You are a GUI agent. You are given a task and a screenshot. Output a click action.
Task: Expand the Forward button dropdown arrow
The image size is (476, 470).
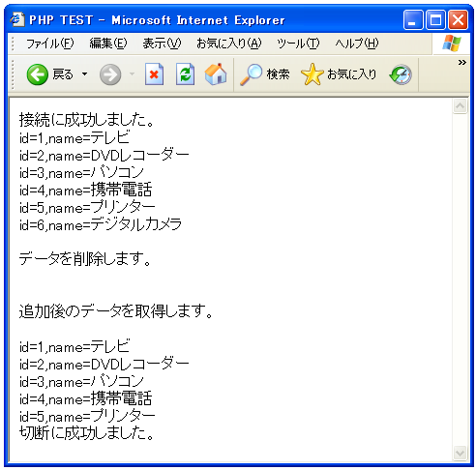[x=132, y=74]
